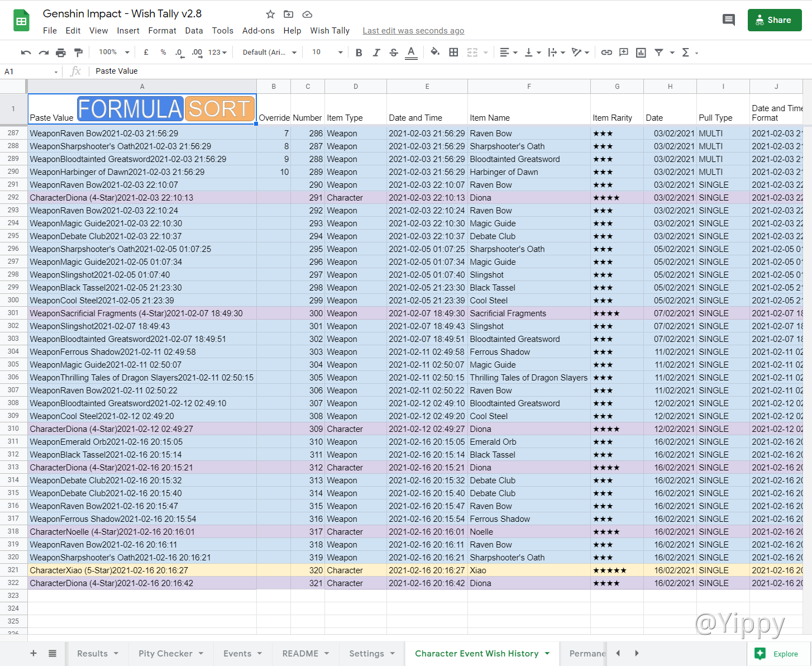Activate the paint format roller icon
The image size is (812, 666).
click(79, 53)
